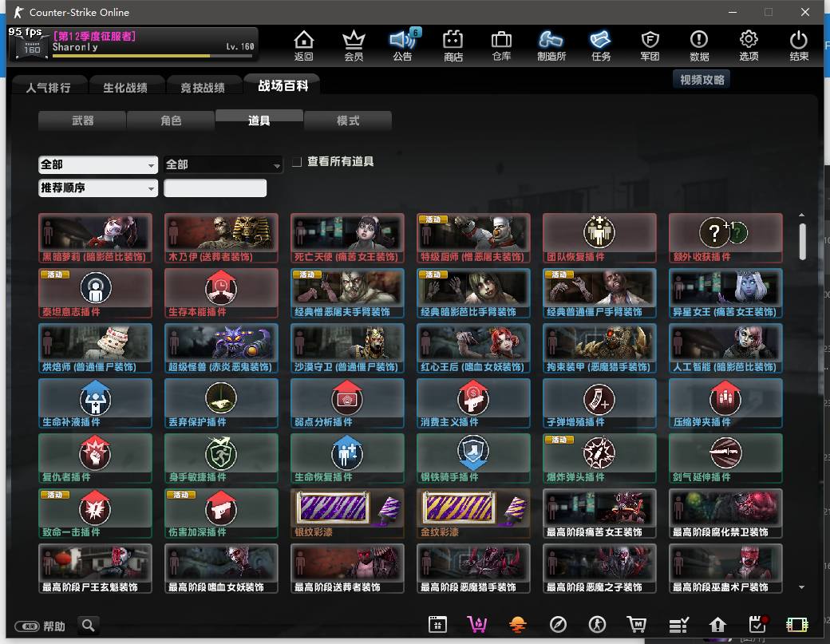
Task: Switch to the 武器 sub-tab
Action: tap(82, 121)
